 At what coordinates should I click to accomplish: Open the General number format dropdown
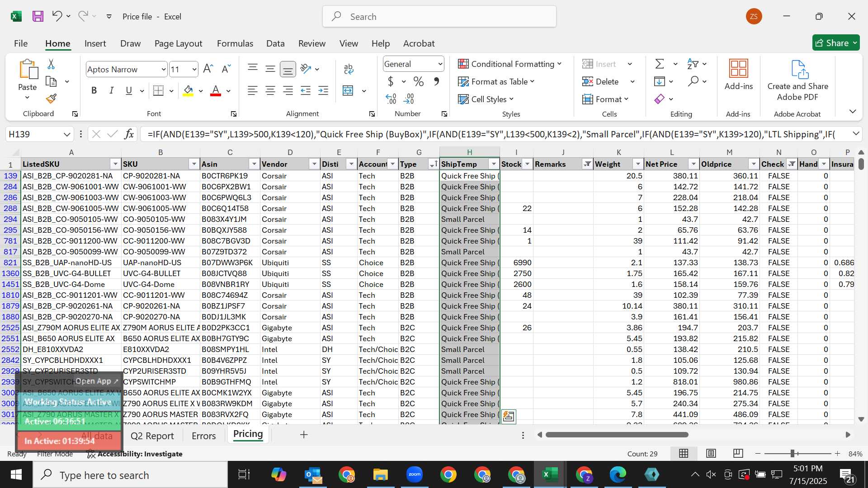point(440,64)
